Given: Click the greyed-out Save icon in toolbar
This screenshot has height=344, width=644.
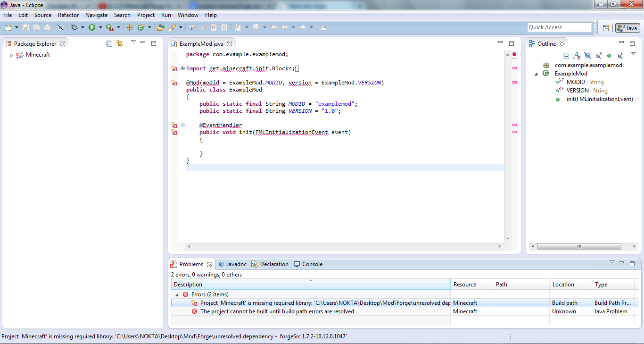Looking at the screenshot, I should click(25, 27).
